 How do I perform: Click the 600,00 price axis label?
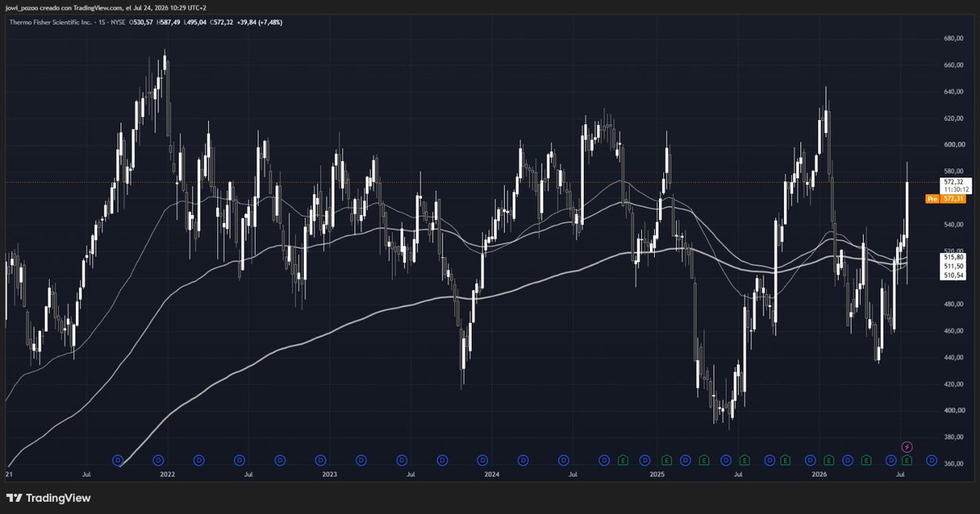point(954,145)
